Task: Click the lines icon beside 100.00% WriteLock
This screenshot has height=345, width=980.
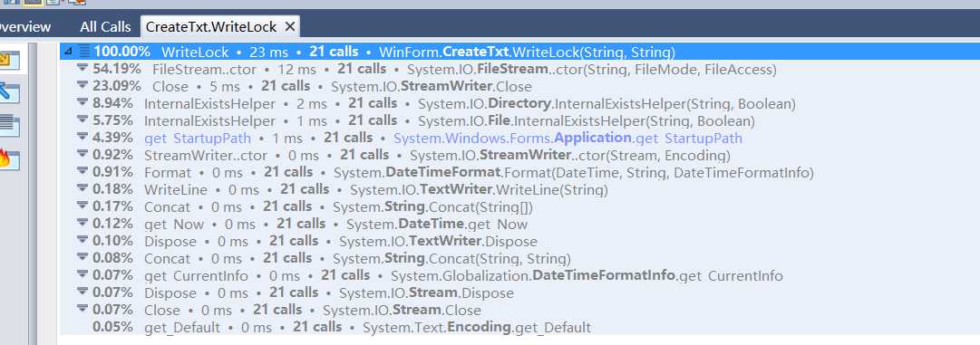Action: coord(84,52)
